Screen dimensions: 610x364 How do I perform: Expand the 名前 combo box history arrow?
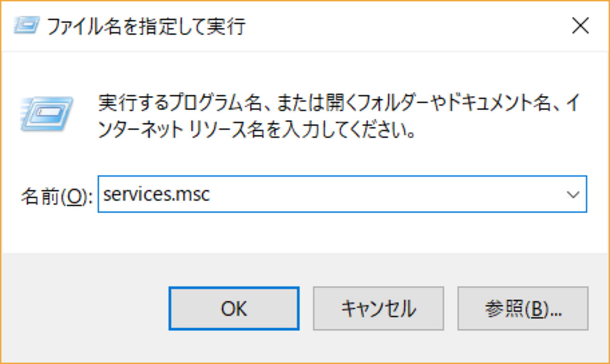[573, 194]
